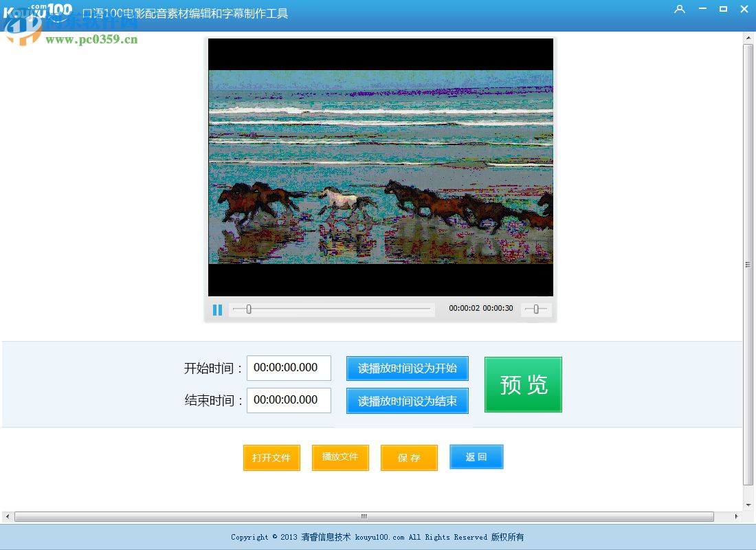
Task: Click the 开始时间 input field
Action: point(289,368)
